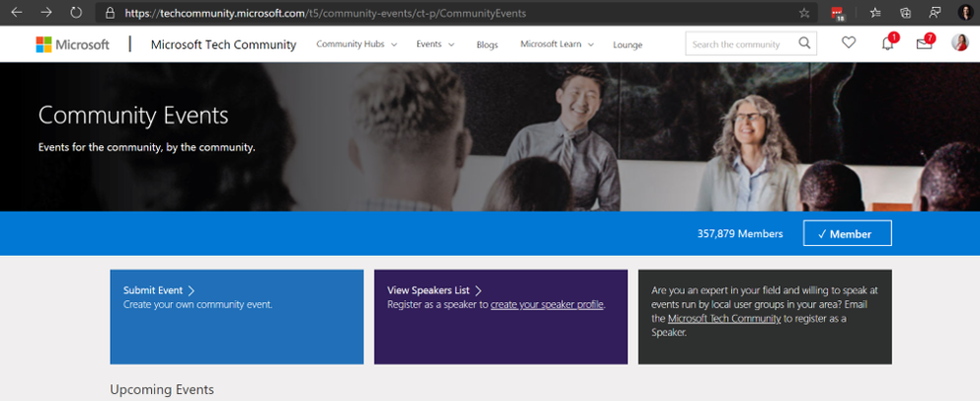Toggle the Member membership button
The image size is (980, 401).
pos(847,233)
